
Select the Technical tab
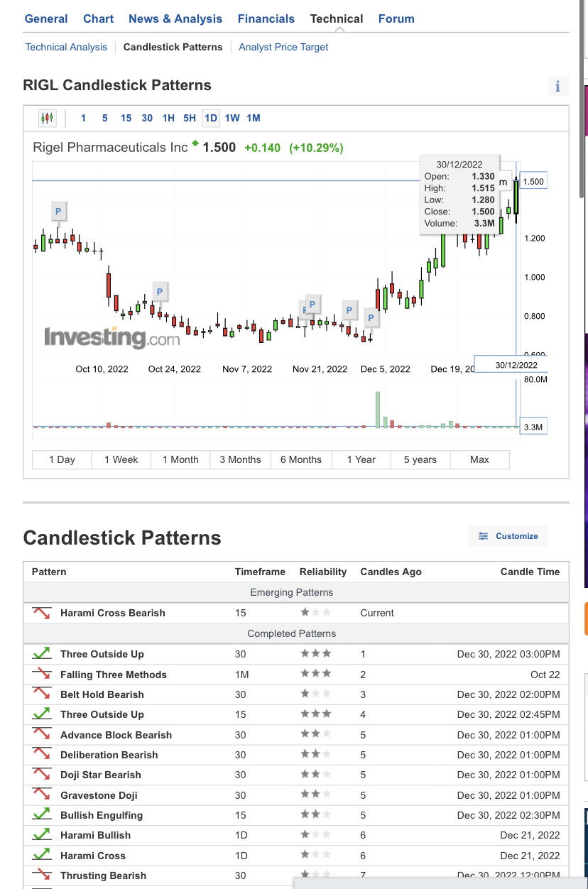click(337, 19)
